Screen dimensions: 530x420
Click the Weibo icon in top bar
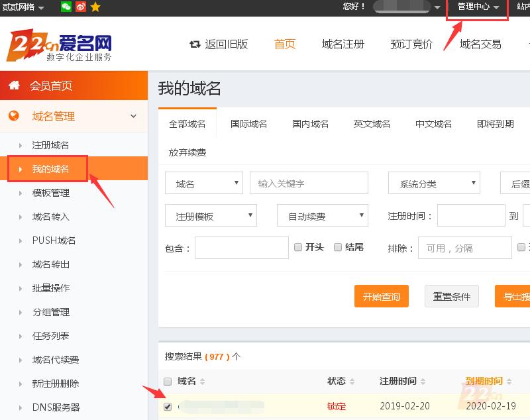(81, 7)
